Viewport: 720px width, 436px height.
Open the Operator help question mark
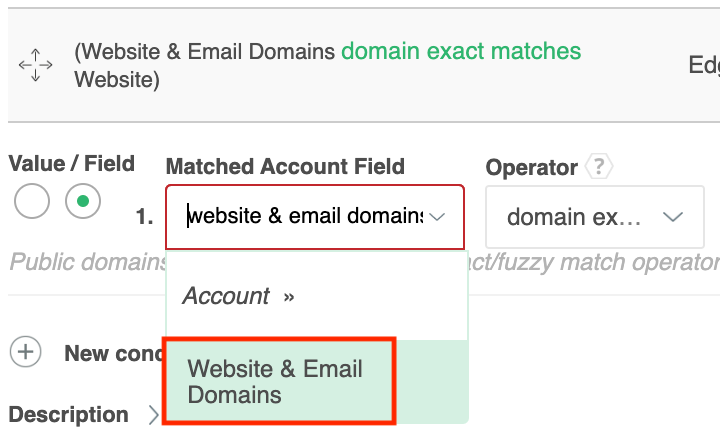point(598,167)
